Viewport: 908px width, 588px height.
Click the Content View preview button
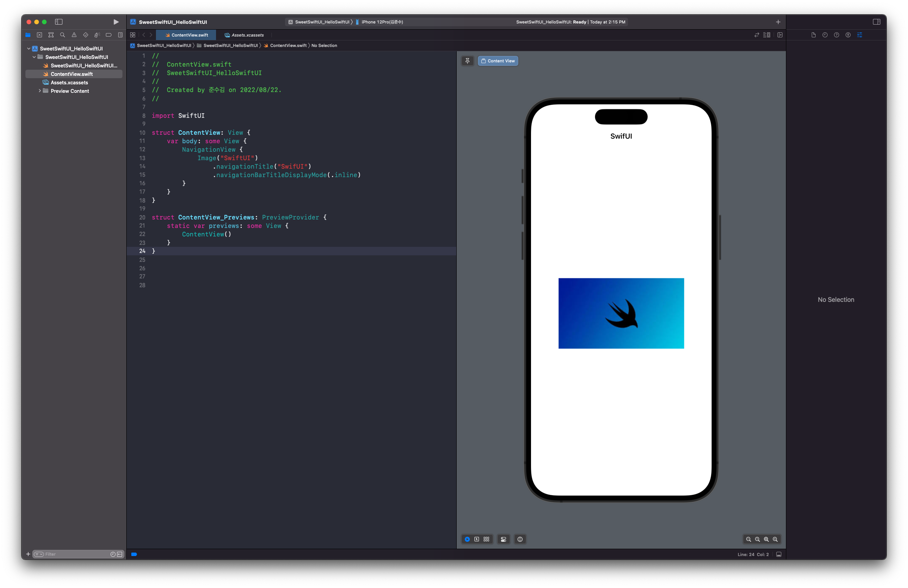[x=498, y=61]
